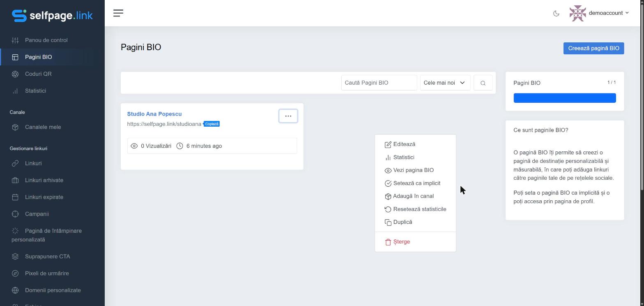Choose Statistici from context menu

pyautogui.click(x=415, y=158)
